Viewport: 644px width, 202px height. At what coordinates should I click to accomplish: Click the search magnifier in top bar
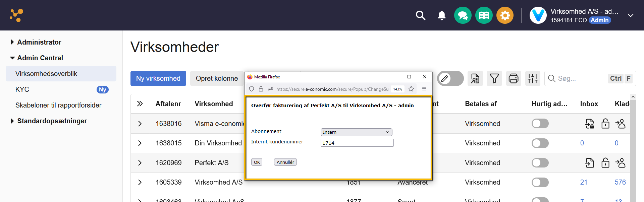click(420, 15)
